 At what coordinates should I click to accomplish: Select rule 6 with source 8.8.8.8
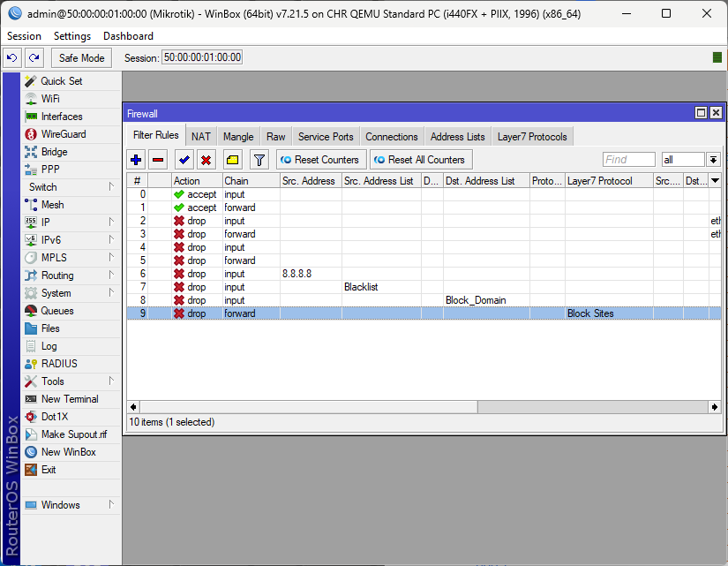pos(424,274)
